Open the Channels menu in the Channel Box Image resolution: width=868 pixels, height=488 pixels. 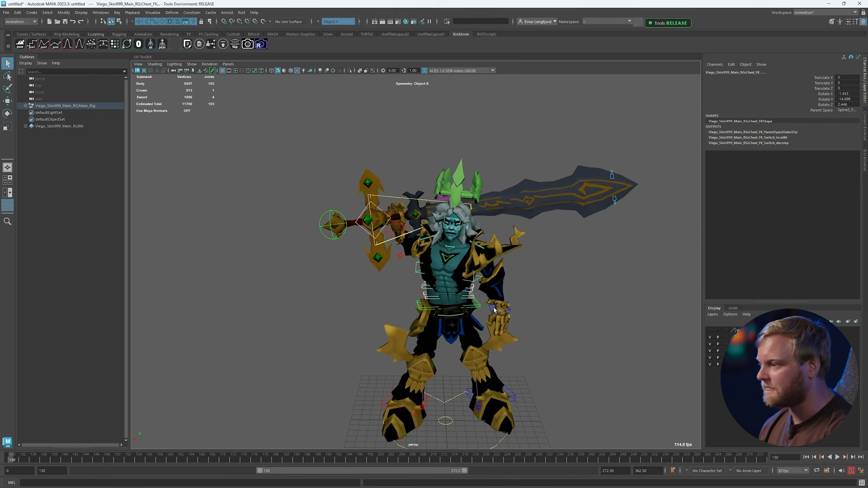(714, 65)
